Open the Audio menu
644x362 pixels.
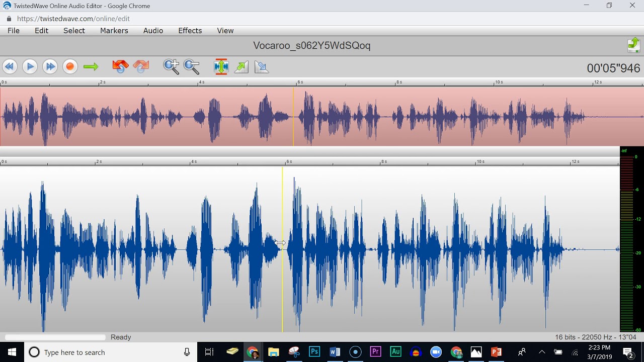(153, 31)
